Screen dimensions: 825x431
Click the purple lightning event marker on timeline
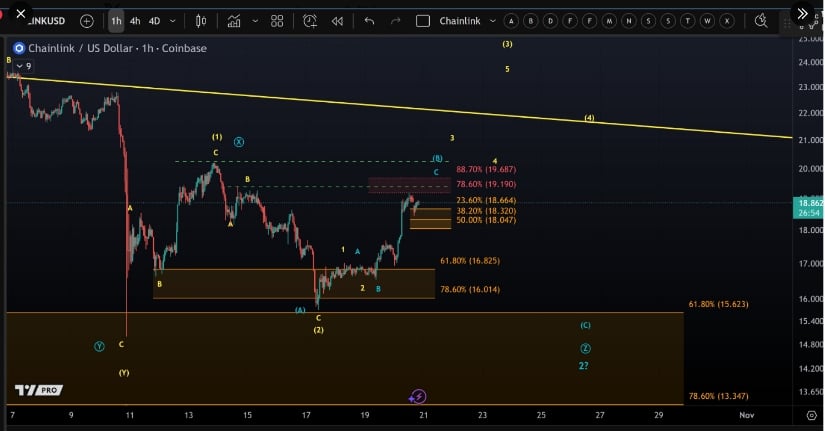(x=419, y=397)
